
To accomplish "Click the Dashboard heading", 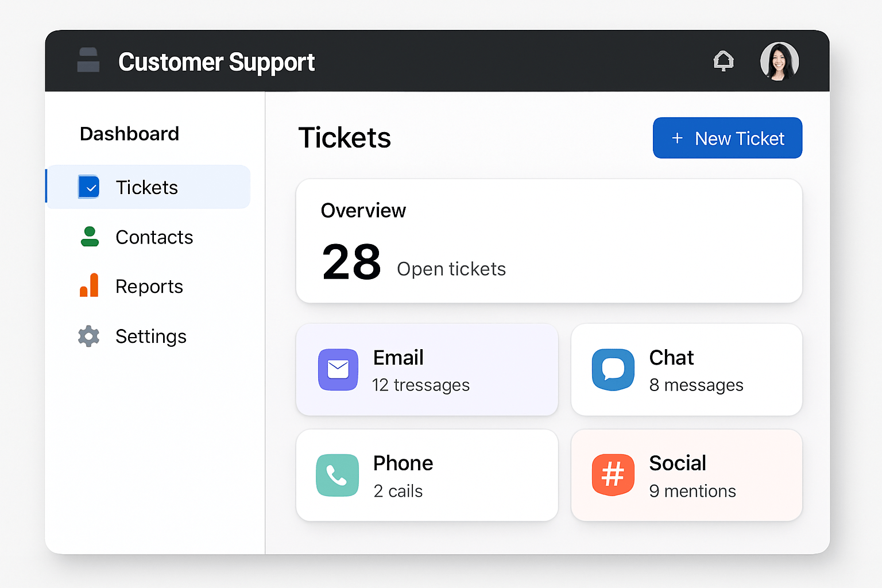I will pyautogui.click(x=129, y=134).
